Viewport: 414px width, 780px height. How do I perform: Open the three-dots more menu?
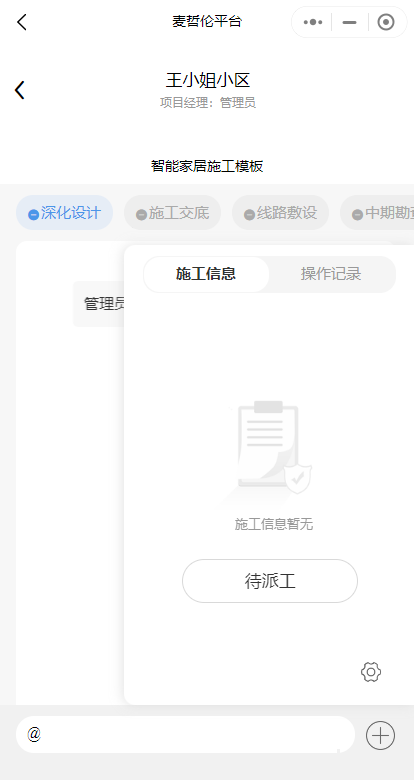(x=312, y=22)
